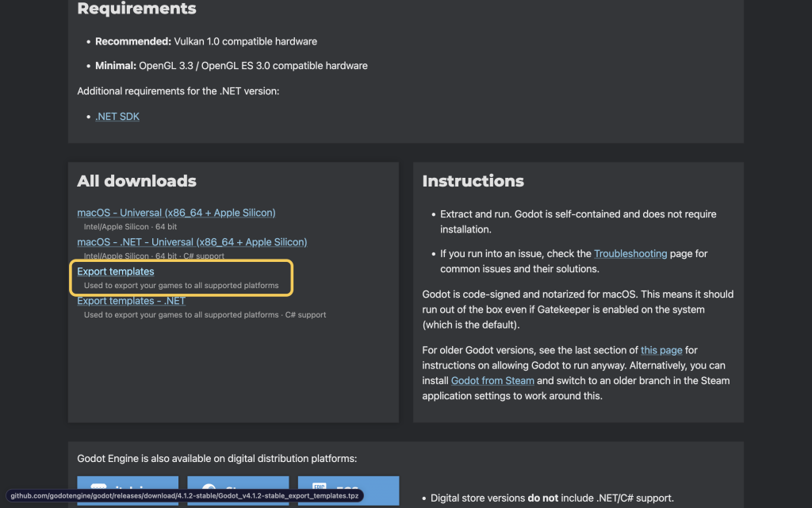Click 'Godot is code-signed and notarized' paragraph
Screen dimensions: 812x508
coord(577,310)
